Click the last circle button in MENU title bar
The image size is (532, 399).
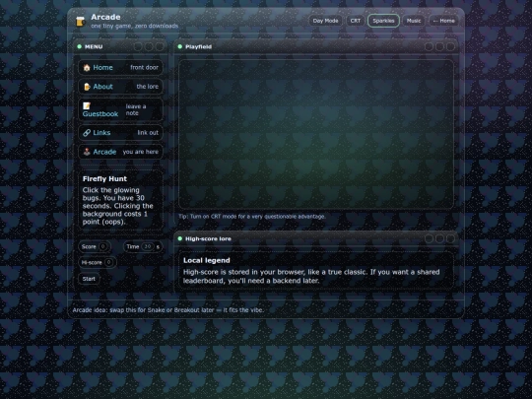[x=160, y=47]
